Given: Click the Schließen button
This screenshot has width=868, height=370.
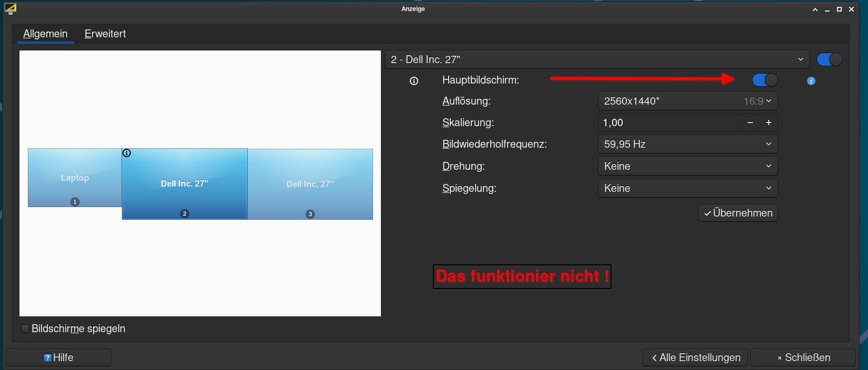Looking at the screenshot, I should 803,357.
